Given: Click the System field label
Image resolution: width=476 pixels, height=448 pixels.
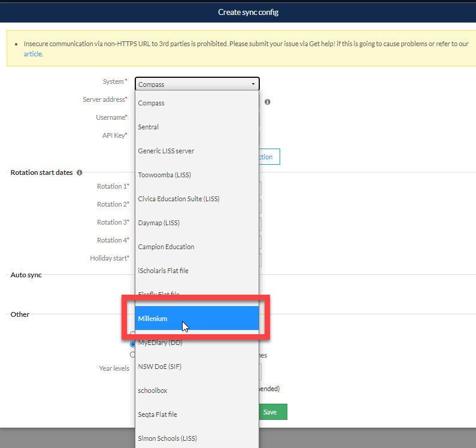Looking at the screenshot, I should click(114, 81).
